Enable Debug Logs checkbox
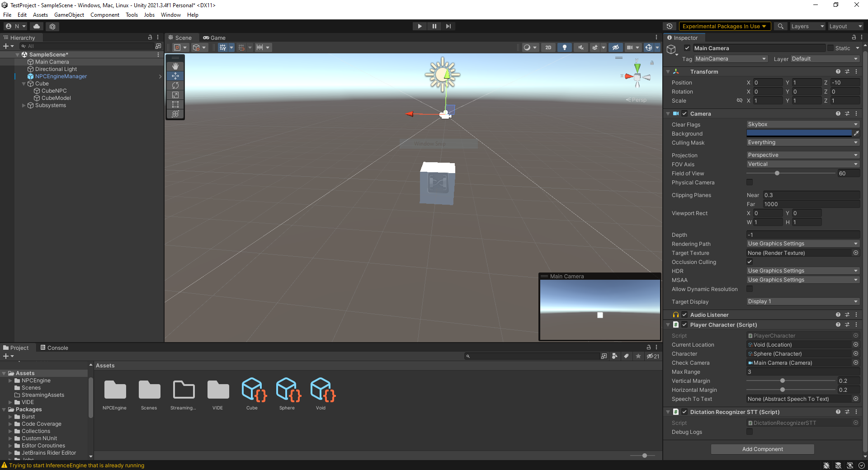This screenshot has height=470, width=868. (x=750, y=432)
